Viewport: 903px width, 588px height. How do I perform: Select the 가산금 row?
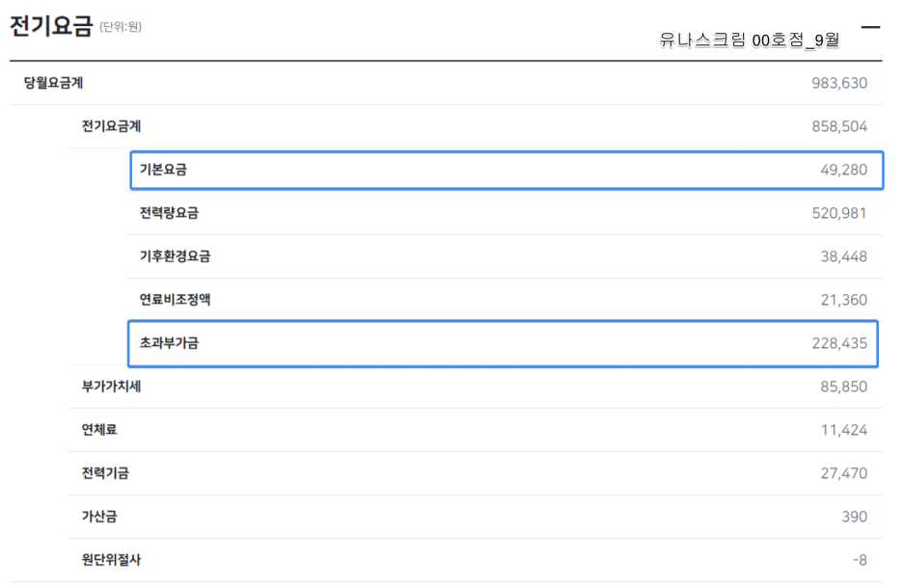click(x=99, y=517)
